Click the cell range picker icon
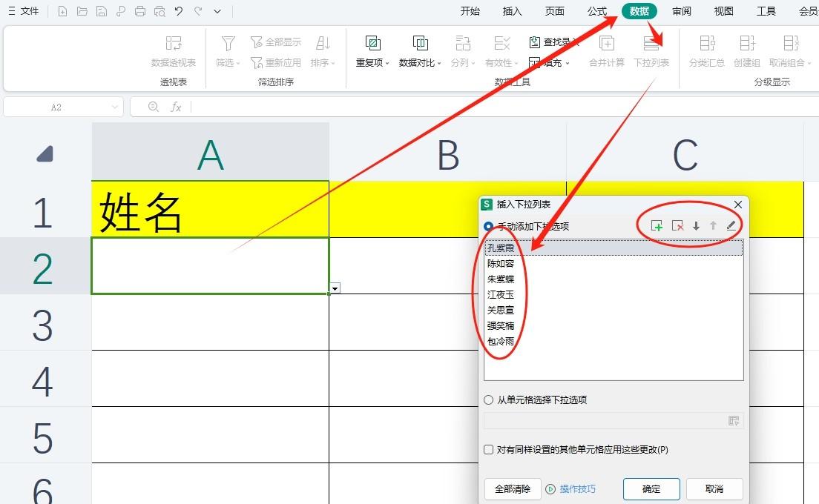 tap(734, 420)
